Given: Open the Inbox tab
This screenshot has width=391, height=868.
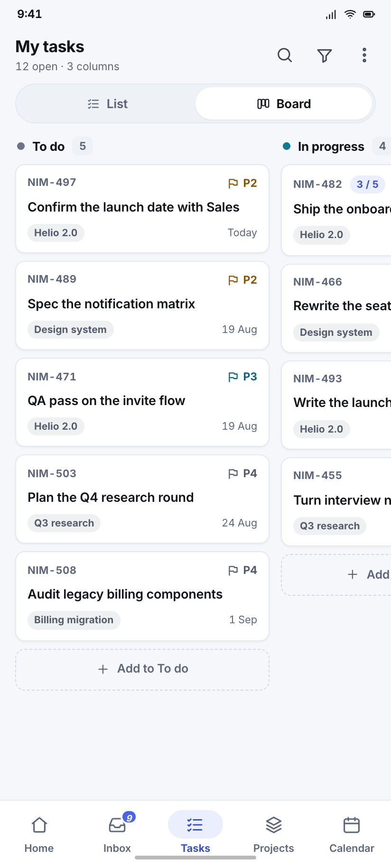Looking at the screenshot, I should click(117, 834).
